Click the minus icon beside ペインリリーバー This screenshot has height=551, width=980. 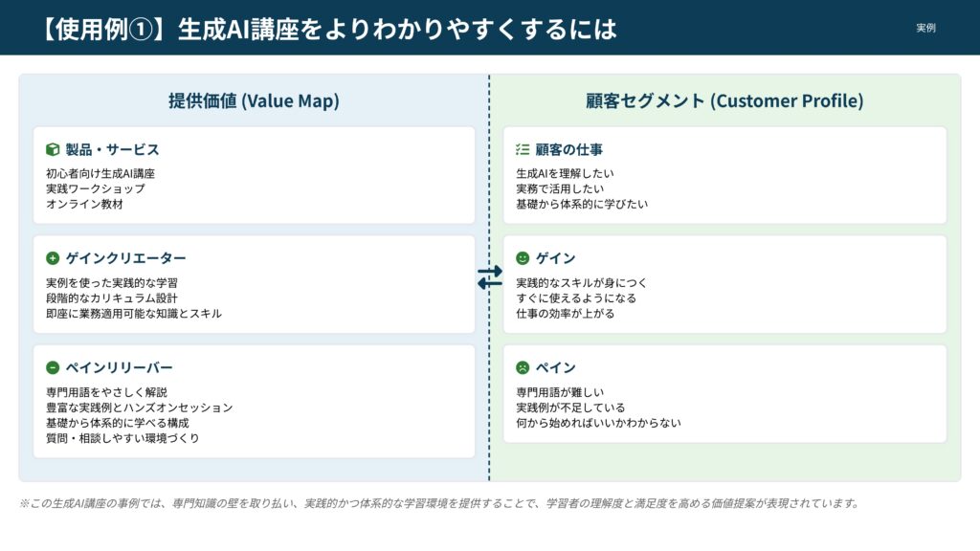click(x=53, y=367)
